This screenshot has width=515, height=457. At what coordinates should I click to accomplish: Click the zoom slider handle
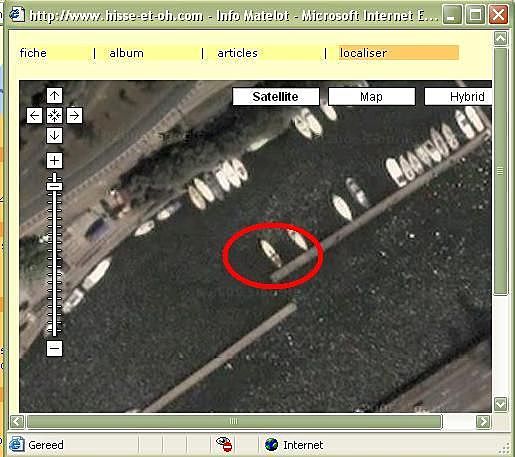point(54,186)
